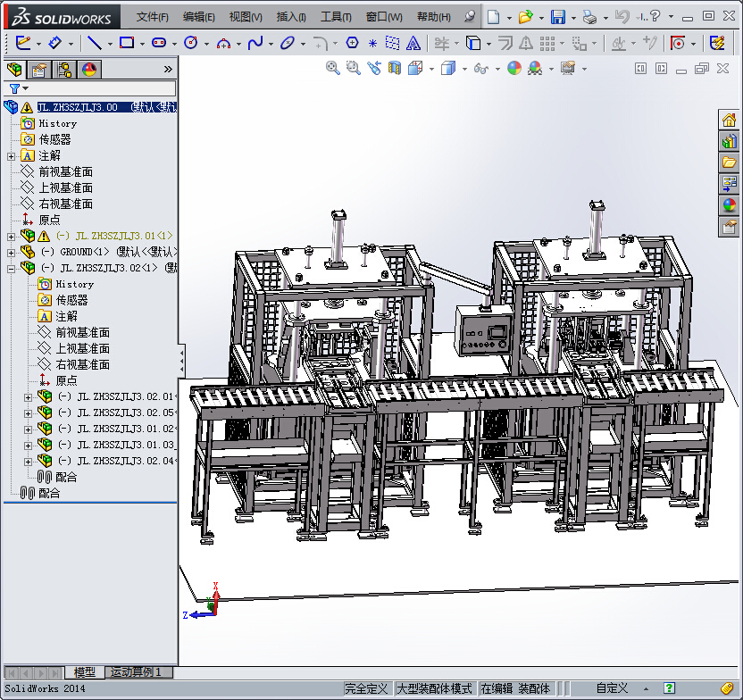Expand the 注解 folder under root
This screenshot has height=700, width=743.
[x=11, y=156]
